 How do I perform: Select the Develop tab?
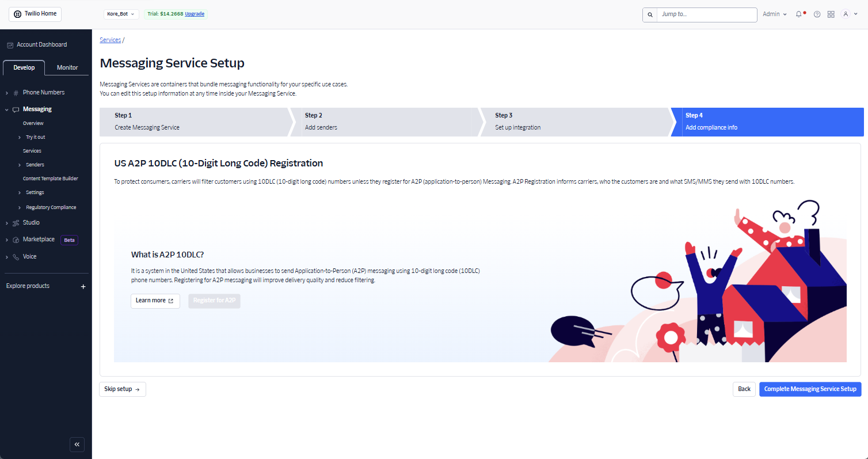point(24,67)
